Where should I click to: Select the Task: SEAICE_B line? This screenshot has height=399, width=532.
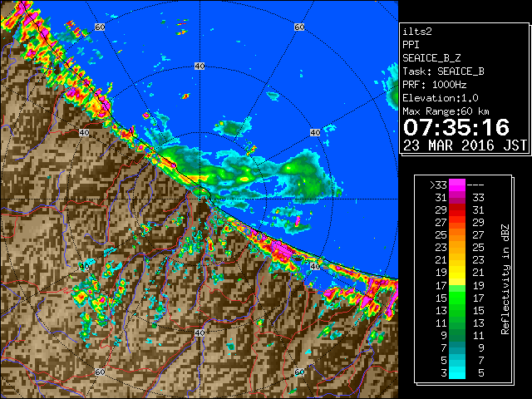(443, 71)
